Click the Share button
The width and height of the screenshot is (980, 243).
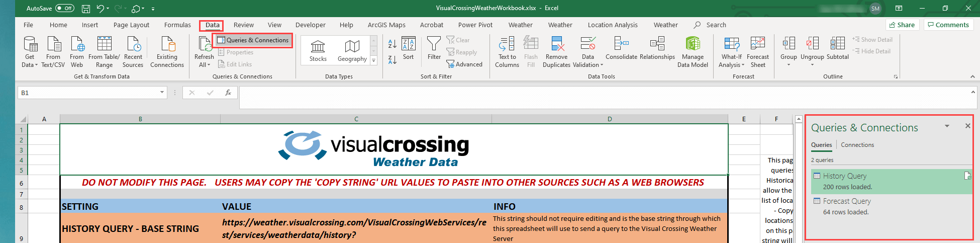(902, 25)
